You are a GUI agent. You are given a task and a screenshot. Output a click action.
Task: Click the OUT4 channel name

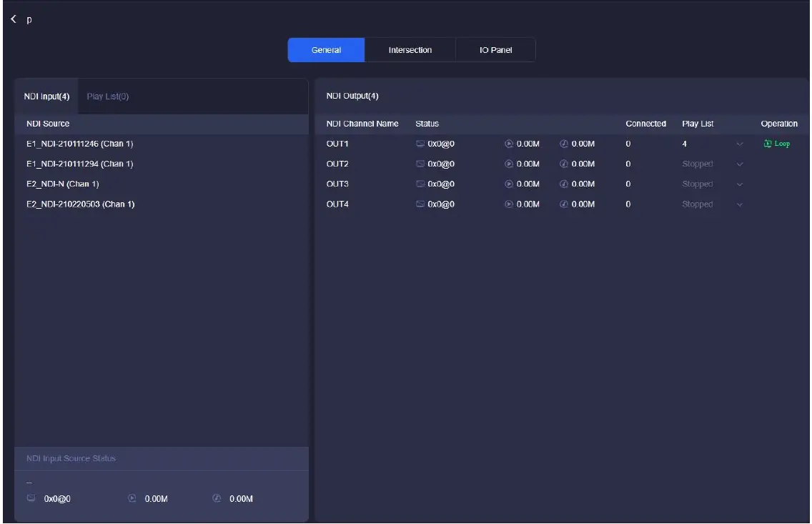(x=337, y=204)
